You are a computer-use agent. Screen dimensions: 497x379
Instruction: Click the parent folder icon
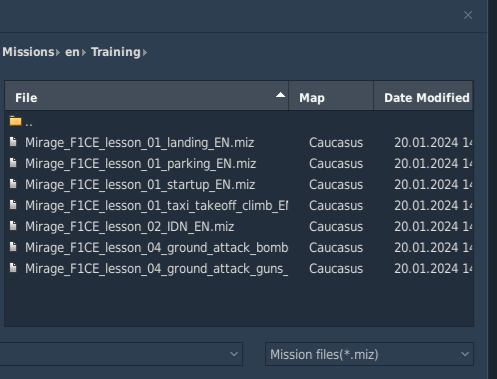(15, 121)
